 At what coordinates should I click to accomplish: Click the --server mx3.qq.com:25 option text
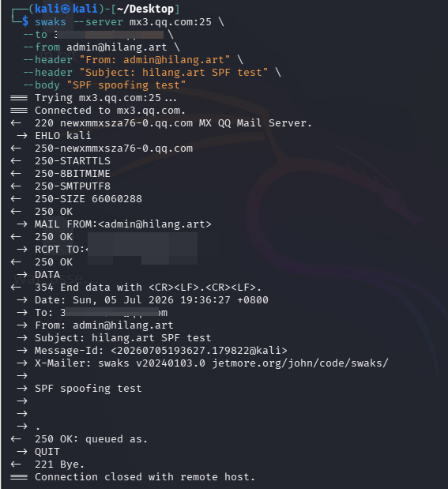142,22
